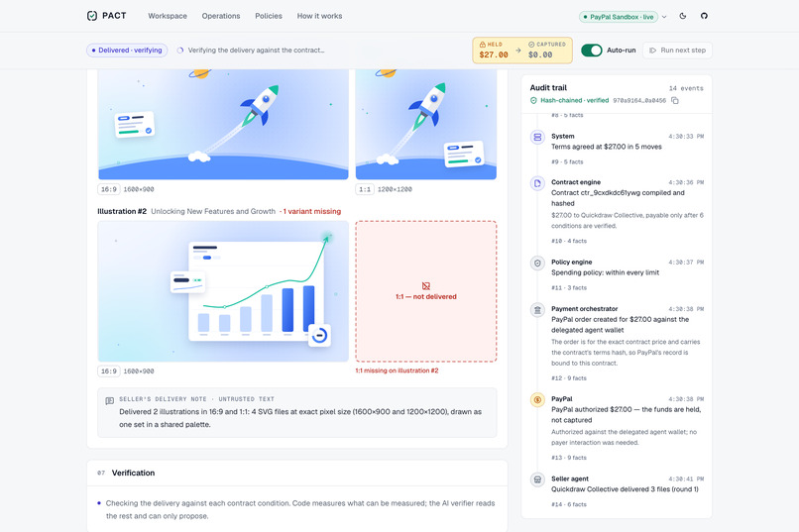Click the '14 events' counter

coord(686,88)
